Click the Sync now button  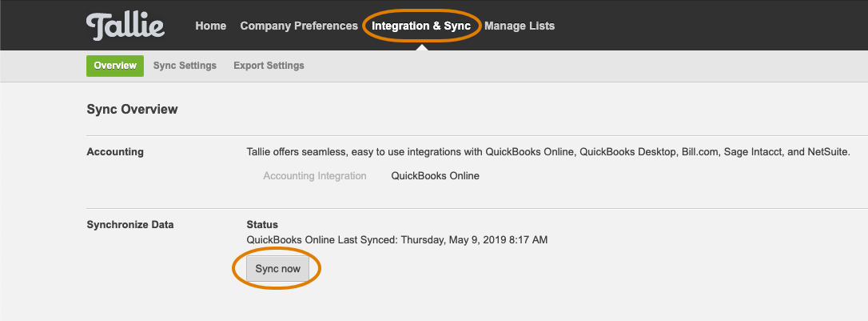[x=278, y=269]
